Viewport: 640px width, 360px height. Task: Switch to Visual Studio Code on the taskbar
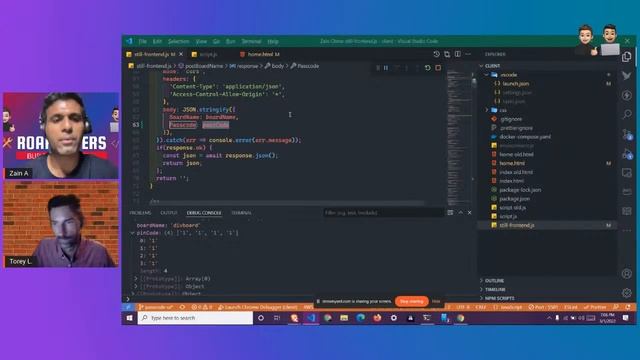pyautogui.click(x=311, y=318)
